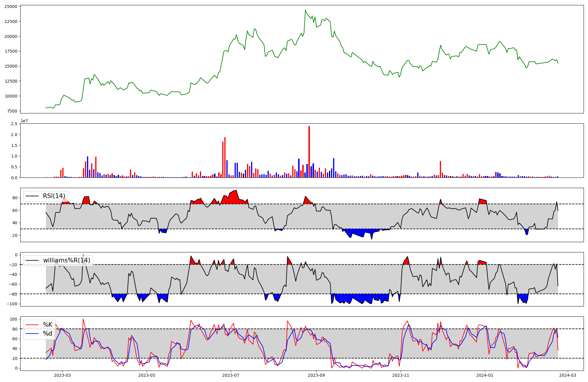Click the blue %d legend line swatch

[32, 334]
